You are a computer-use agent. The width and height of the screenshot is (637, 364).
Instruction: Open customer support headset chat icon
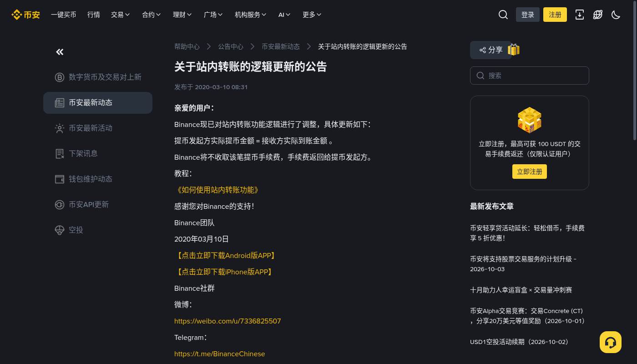(611, 342)
